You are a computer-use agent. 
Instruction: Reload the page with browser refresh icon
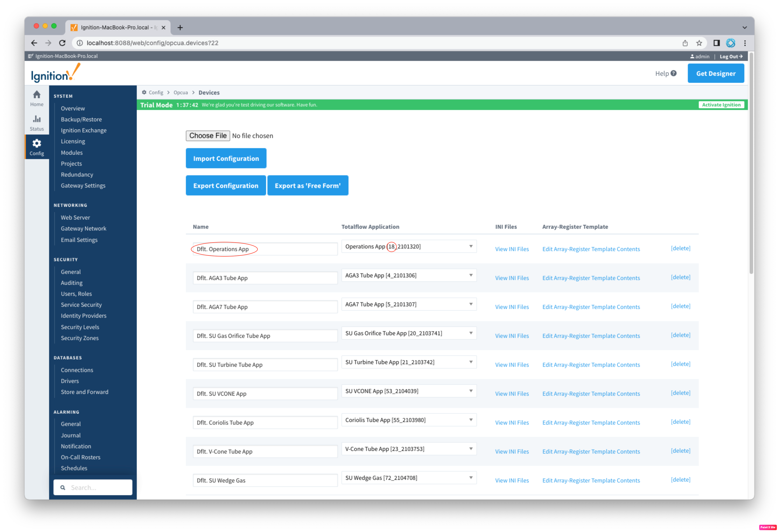point(62,43)
